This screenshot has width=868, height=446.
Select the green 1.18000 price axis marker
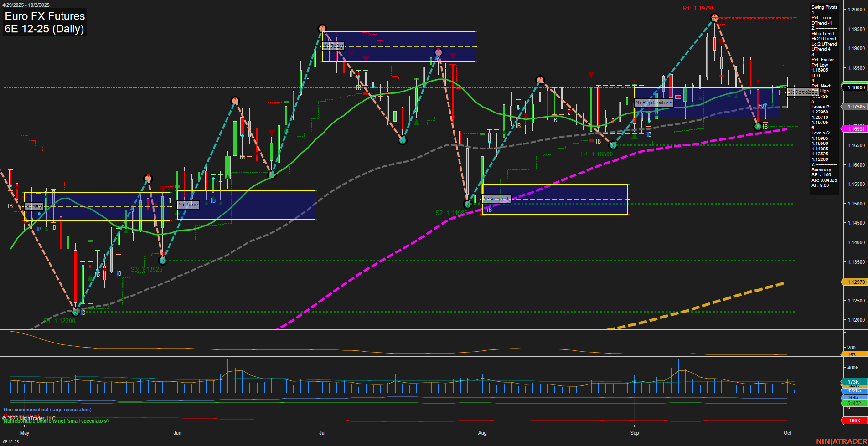coord(854,87)
